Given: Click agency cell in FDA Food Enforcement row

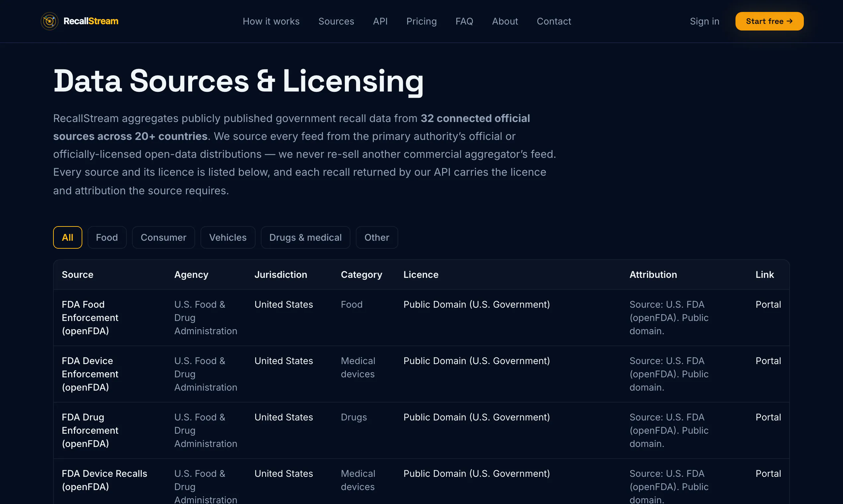Looking at the screenshot, I should coord(206,318).
